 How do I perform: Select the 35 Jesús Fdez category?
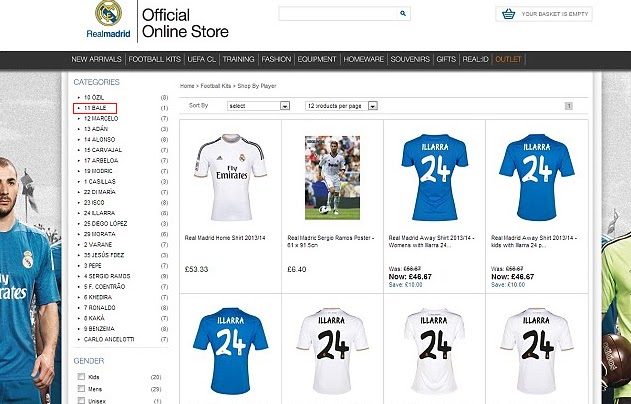(104, 255)
